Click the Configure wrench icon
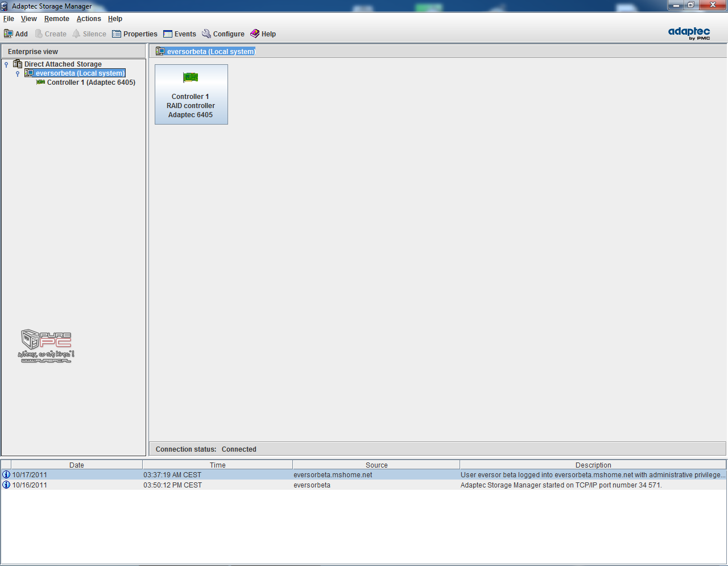Image resolution: width=728 pixels, height=566 pixels. pos(206,34)
